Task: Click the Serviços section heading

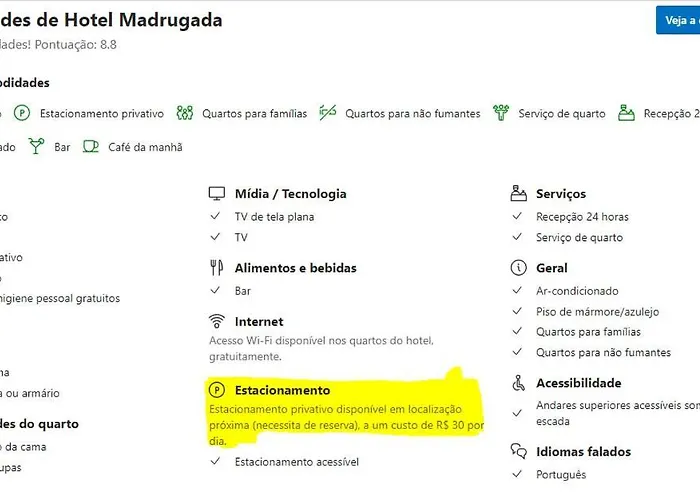Action: coord(561,194)
